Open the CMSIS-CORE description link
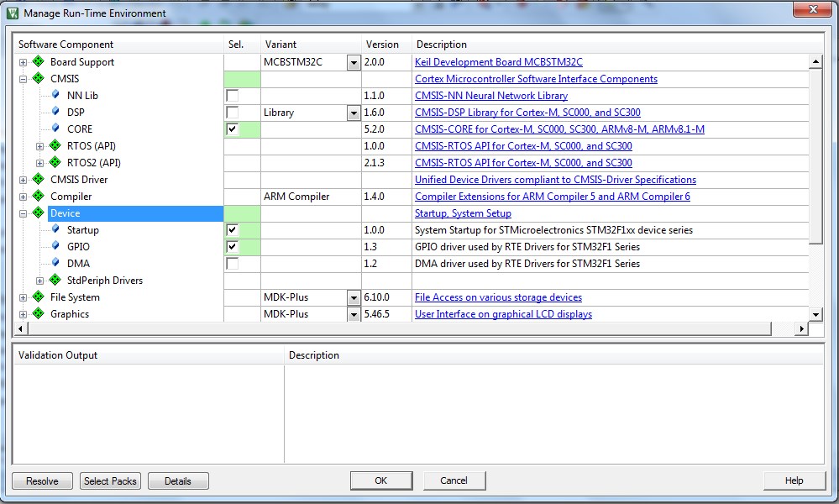Viewport: 839px width, 504px height. point(559,129)
